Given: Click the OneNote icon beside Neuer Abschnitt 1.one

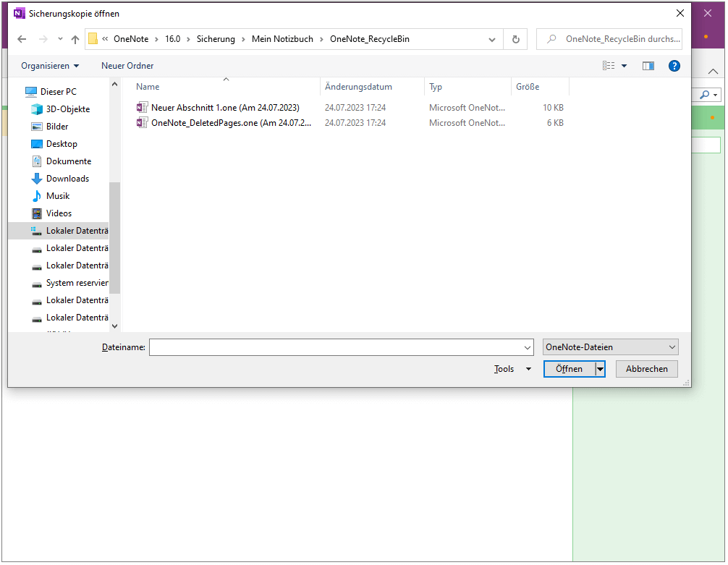Looking at the screenshot, I should [142, 107].
